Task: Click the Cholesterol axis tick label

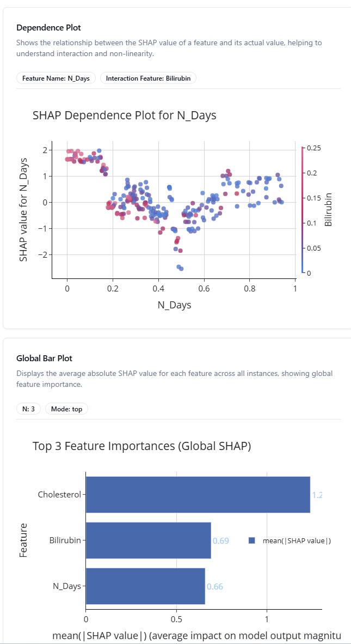Action: pyautogui.click(x=59, y=495)
